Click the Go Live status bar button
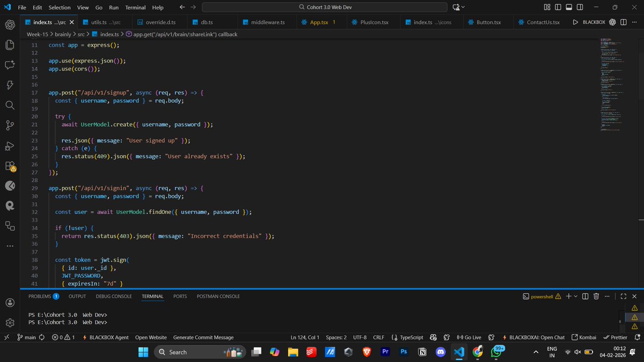644x362 pixels. pos(469,337)
